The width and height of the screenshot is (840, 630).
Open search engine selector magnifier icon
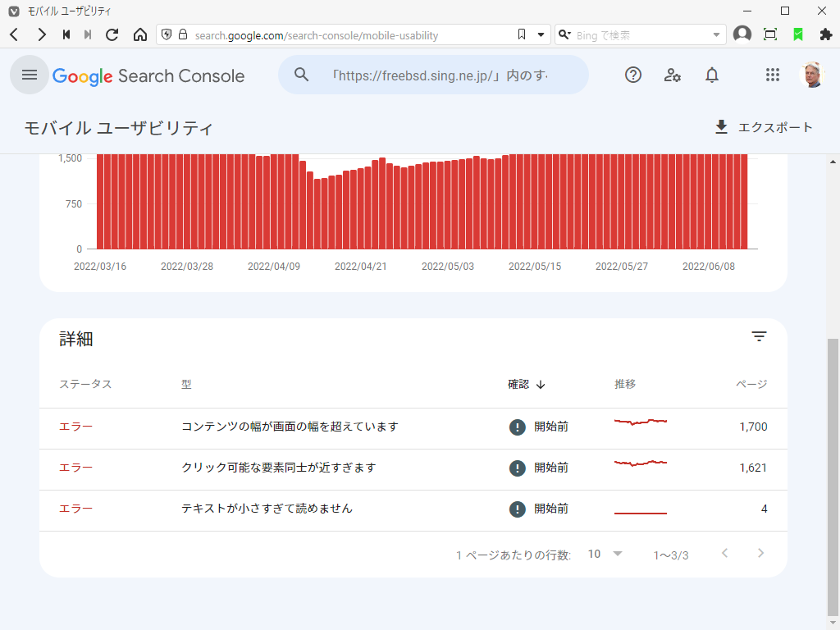pos(564,34)
